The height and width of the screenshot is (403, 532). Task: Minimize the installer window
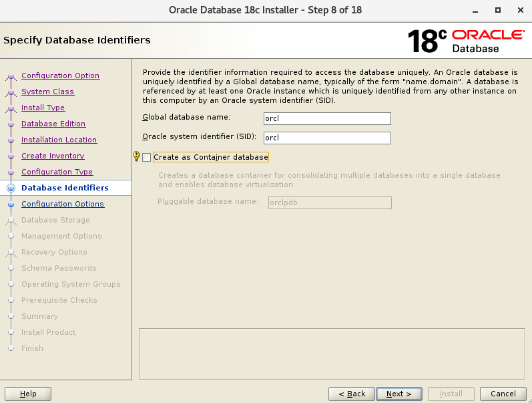[x=475, y=11]
